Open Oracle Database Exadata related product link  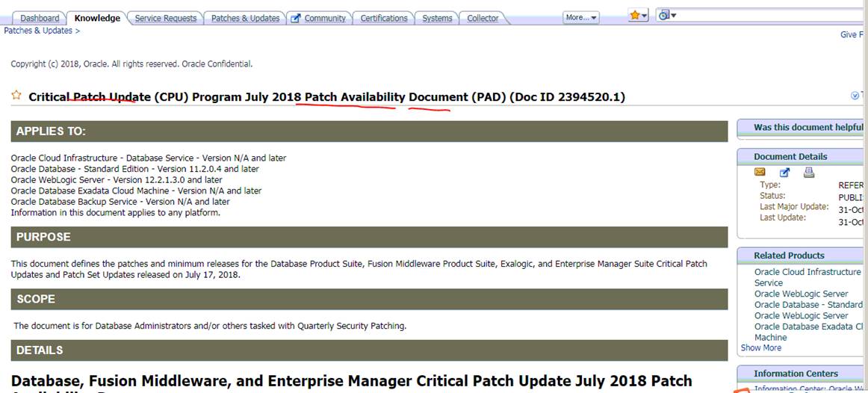click(x=808, y=327)
